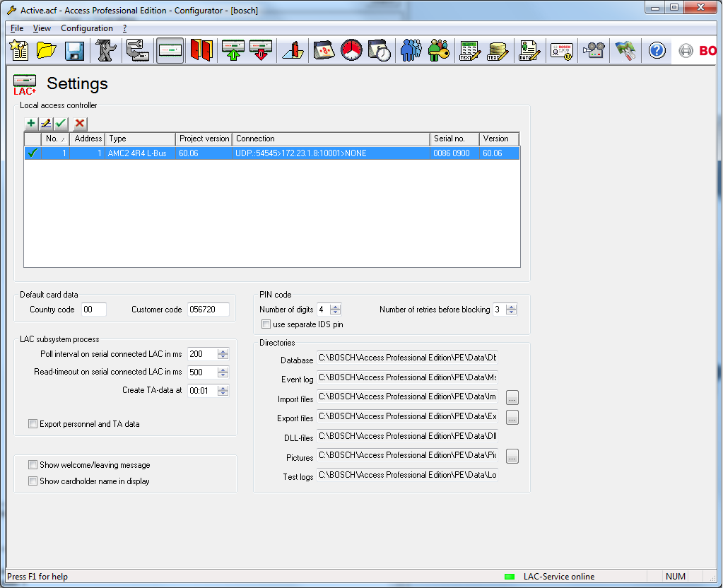Screen dimensions: 723x588
Task: Open the people with key access groups icon
Action: pos(438,50)
